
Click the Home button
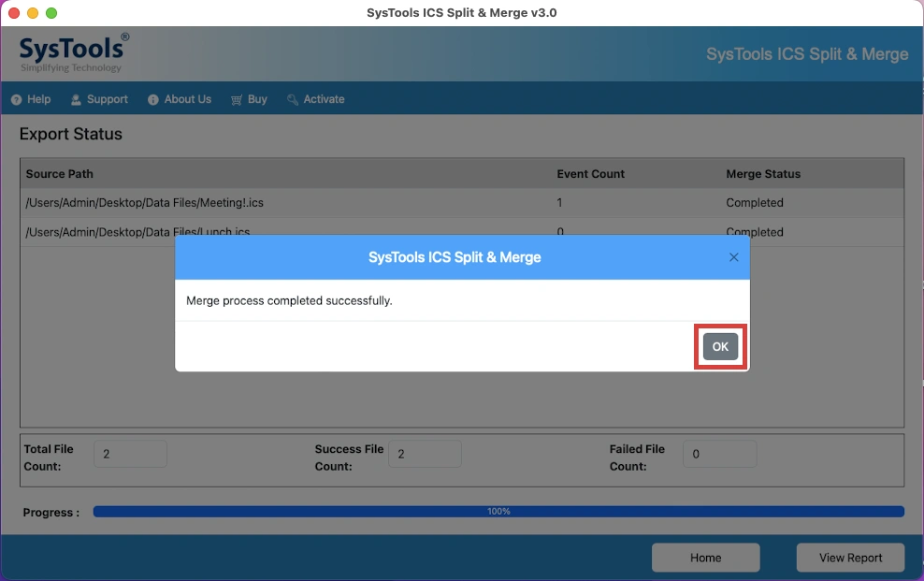click(x=705, y=558)
